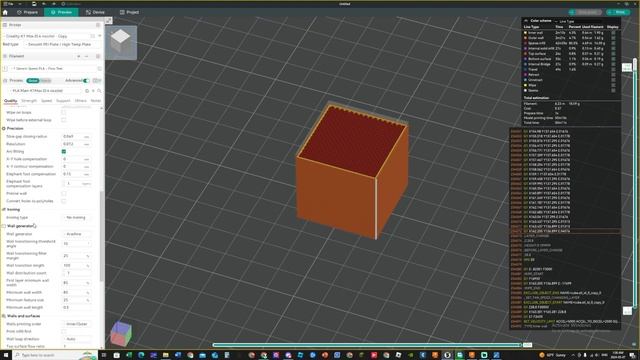This screenshot has height=360, width=640.
Task: Open the Printer section settings icon
Action: click(x=98, y=25)
